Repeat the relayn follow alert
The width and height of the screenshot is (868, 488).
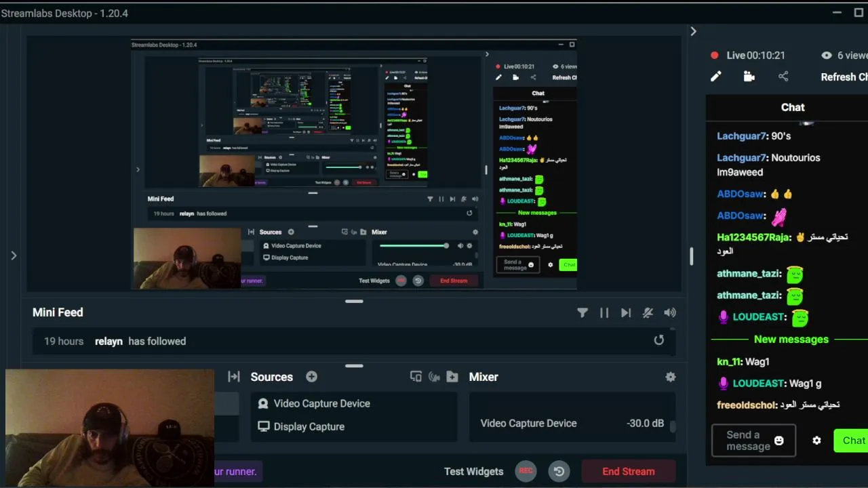(x=658, y=340)
